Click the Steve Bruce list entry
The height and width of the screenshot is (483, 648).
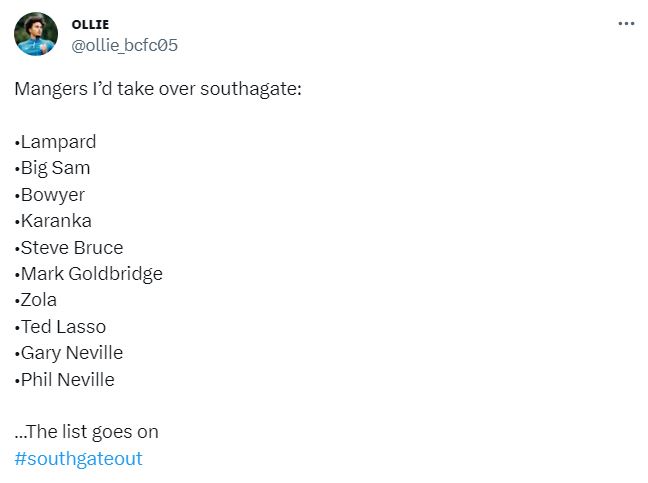(69, 247)
